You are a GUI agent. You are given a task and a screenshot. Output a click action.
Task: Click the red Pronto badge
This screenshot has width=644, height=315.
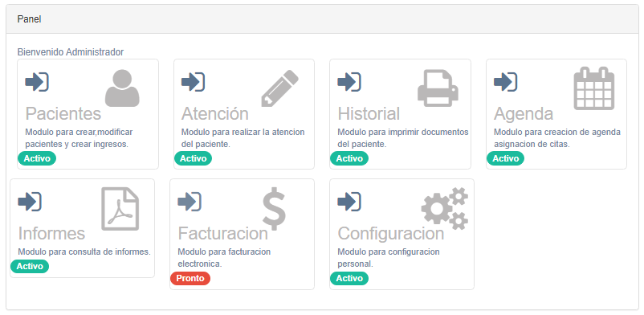click(x=190, y=278)
